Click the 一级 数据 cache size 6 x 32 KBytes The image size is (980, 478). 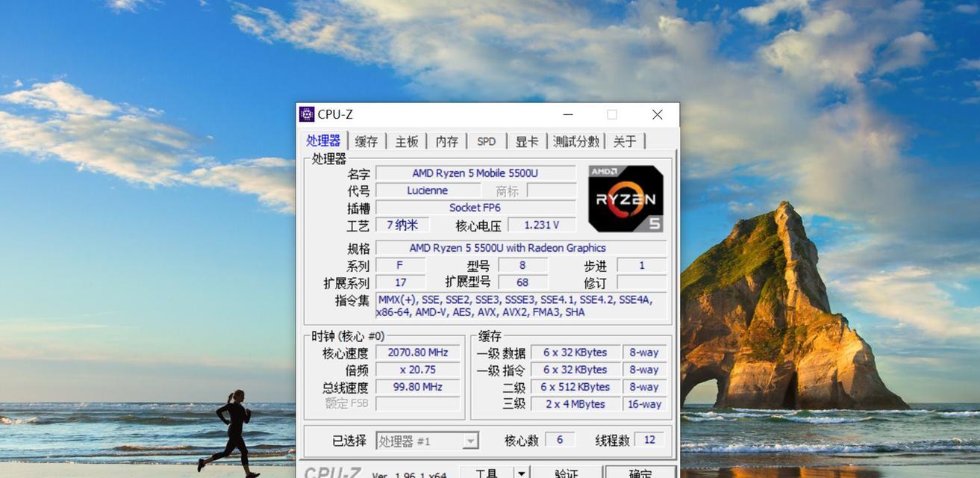(575, 353)
